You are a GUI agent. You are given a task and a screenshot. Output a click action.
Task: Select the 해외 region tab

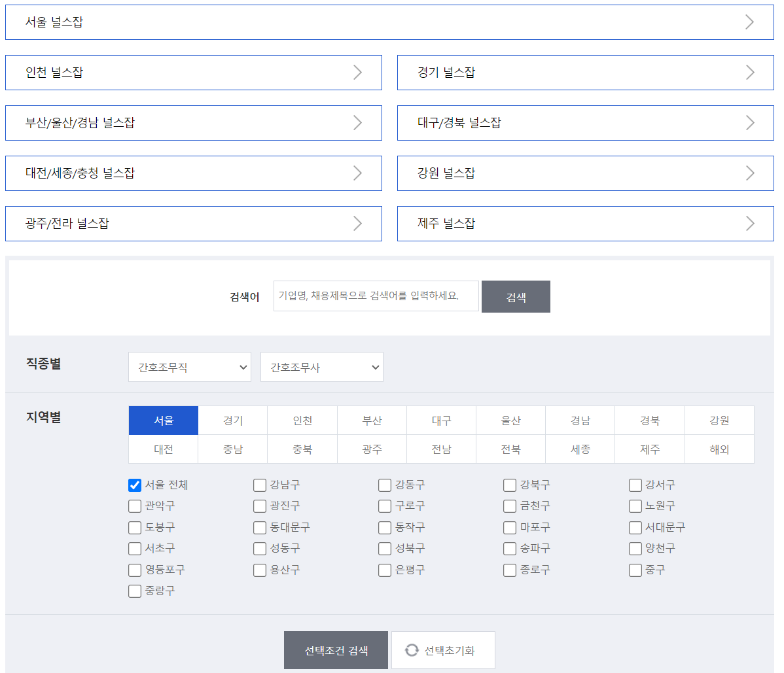(x=719, y=449)
